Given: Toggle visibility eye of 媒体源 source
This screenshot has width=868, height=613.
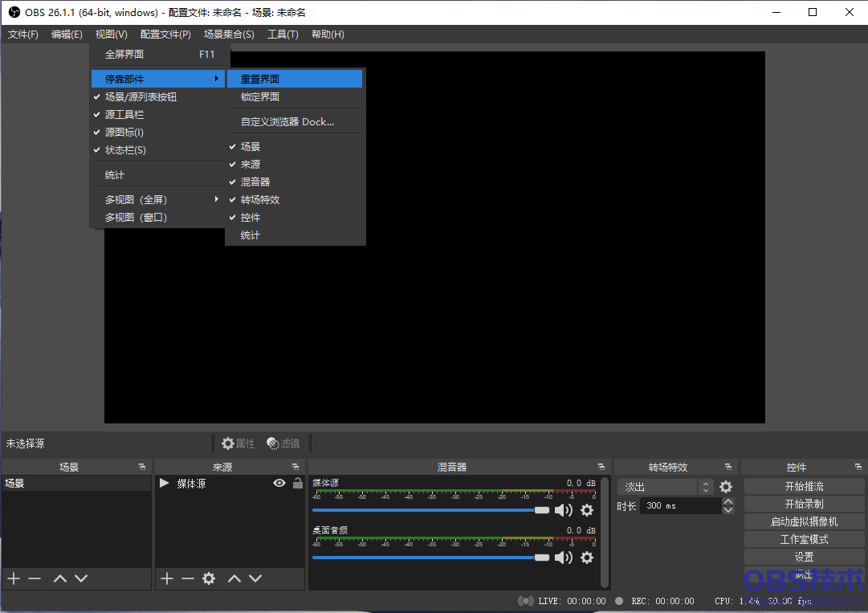Looking at the screenshot, I should tap(279, 483).
